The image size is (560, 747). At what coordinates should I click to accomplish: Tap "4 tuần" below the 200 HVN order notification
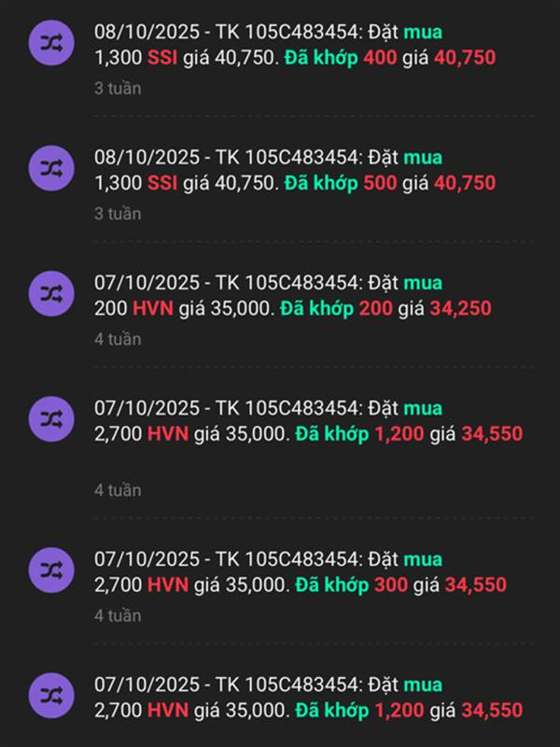pyautogui.click(x=118, y=339)
